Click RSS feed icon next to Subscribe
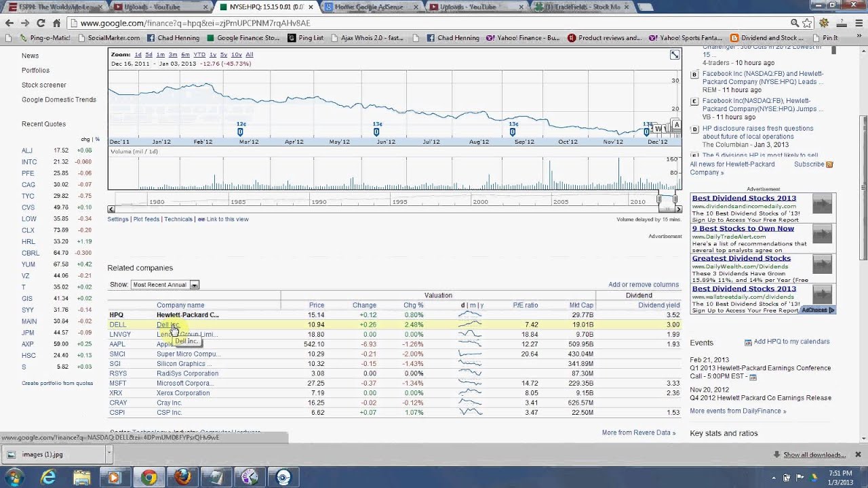The height and width of the screenshot is (488, 868). pos(829,164)
